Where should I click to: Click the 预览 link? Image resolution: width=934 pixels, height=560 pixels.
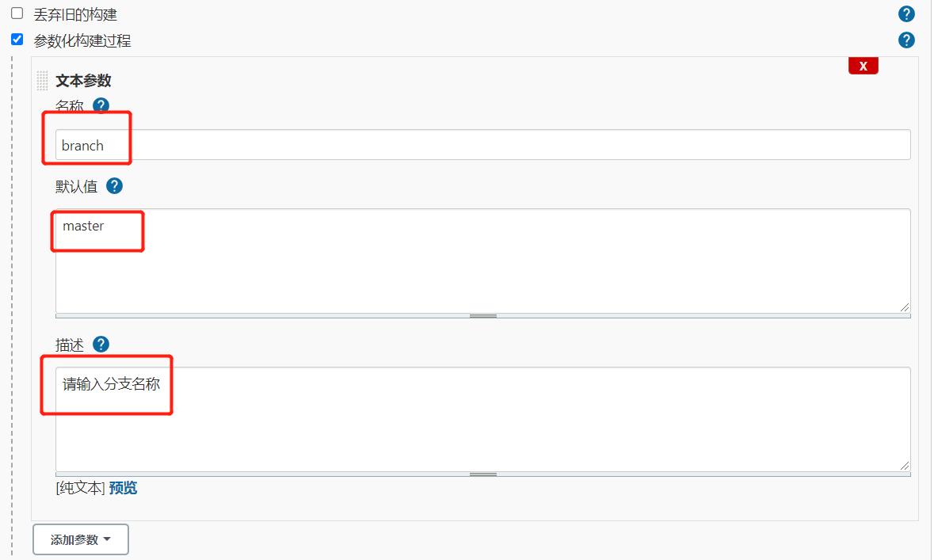(x=123, y=488)
